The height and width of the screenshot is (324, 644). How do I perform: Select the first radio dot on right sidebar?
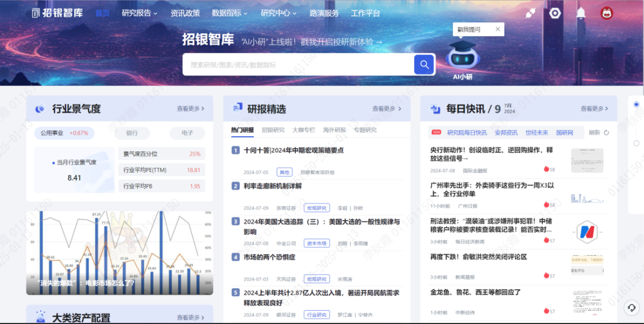[636, 104]
